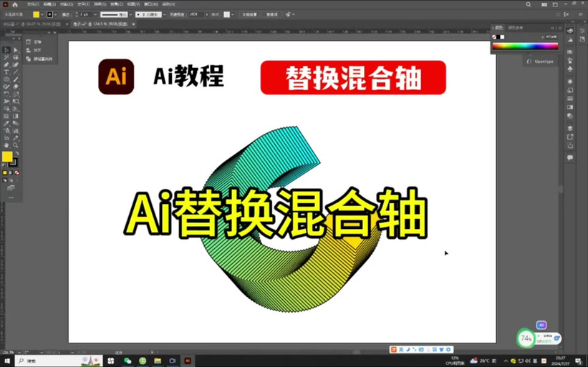
Task: Select the Free Transform tool
Action: [16, 101]
